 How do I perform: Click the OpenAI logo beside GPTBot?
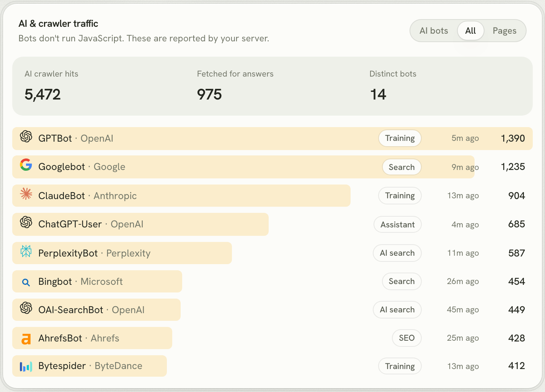tap(26, 136)
